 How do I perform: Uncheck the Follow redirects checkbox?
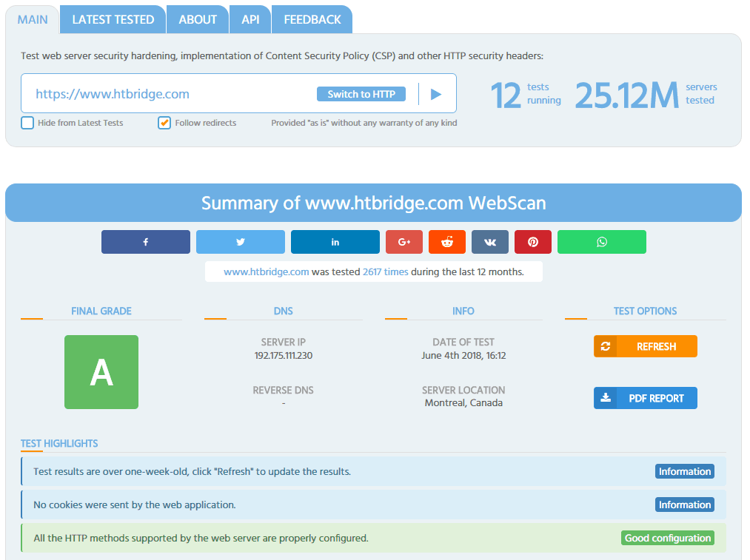coord(164,123)
